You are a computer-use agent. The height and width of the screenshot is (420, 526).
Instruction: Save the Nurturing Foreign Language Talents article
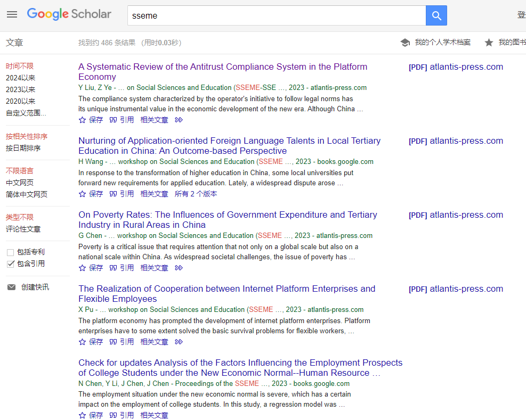91,194
